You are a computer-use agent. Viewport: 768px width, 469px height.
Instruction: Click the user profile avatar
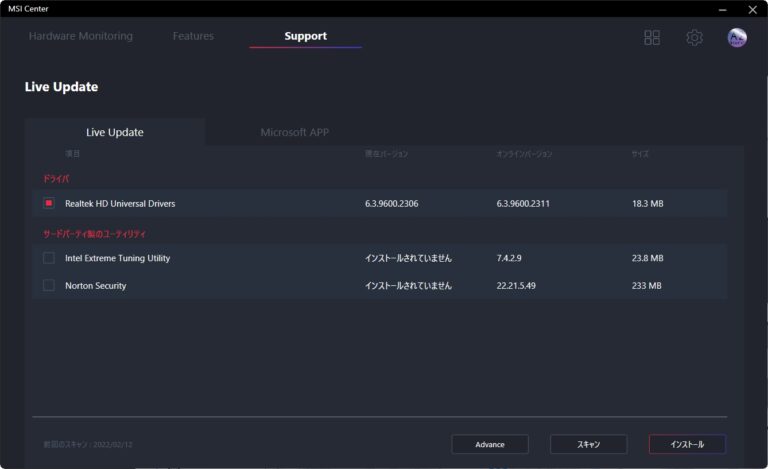coord(737,37)
